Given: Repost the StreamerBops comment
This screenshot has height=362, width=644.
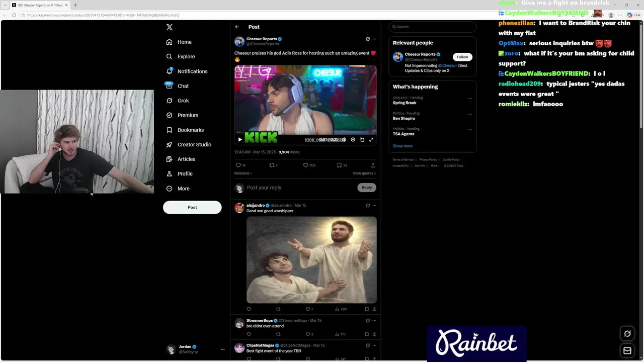Looking at the screenshot, I should tap(278, 334).
